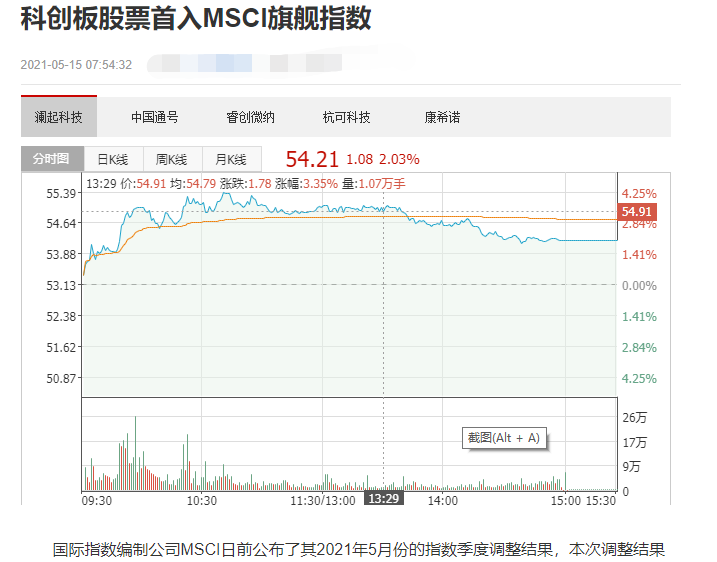This screenshot has height=562, width=717.
Task: Click the 涨幅:3.35% value
Action: click(x=306, y=184)
